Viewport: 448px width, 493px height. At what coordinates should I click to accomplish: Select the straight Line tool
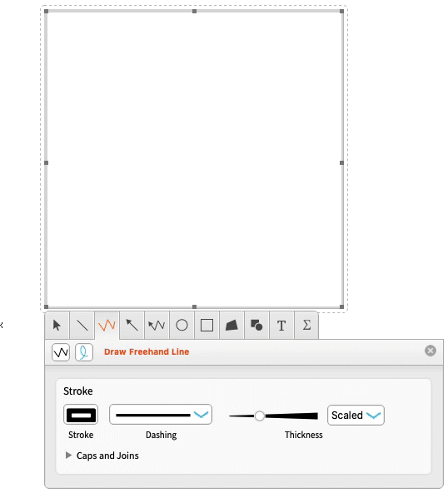pyautogui.click(x=82, y=326)
